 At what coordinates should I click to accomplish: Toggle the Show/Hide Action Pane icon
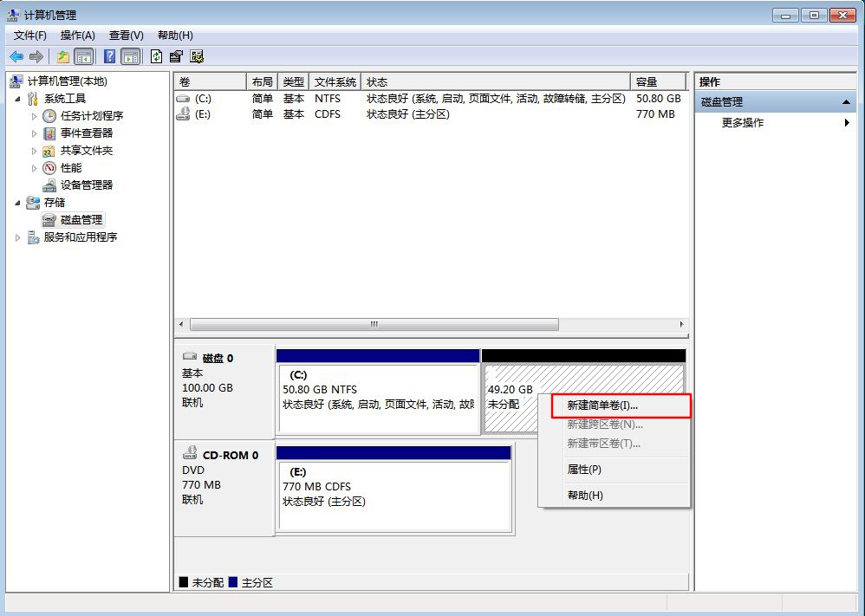click(130, 56)
